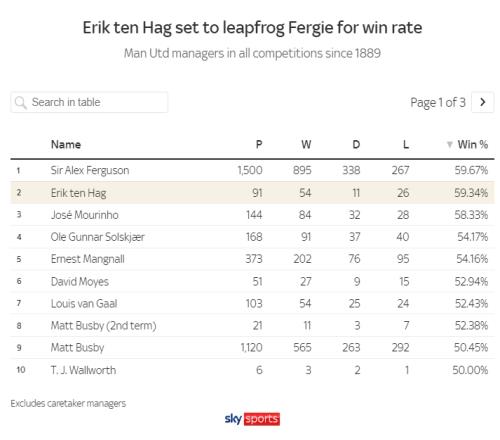Select Ernest Mangnall entry
The image size is (500, 440).
[252, 259]
